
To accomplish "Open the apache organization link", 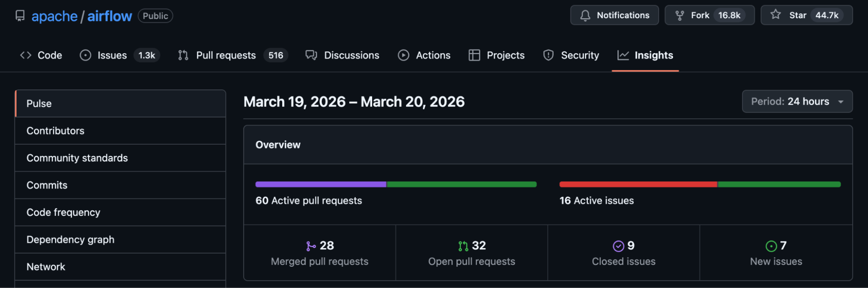I will [x=54, y=17].
